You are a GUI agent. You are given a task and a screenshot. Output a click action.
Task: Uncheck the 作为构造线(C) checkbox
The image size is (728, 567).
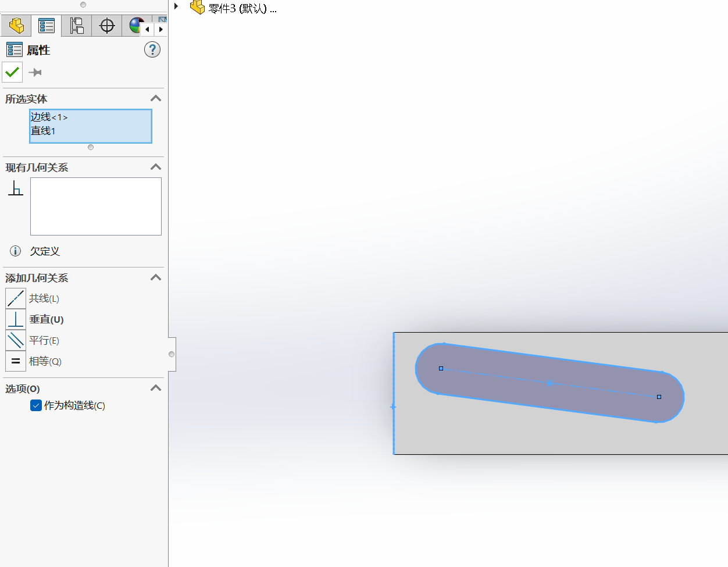[36, 405]
